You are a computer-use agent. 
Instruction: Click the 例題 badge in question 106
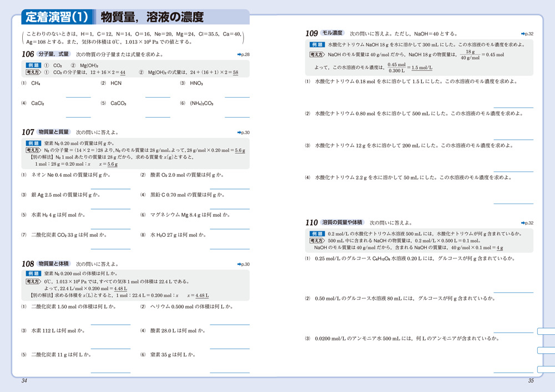pos(33,65)
